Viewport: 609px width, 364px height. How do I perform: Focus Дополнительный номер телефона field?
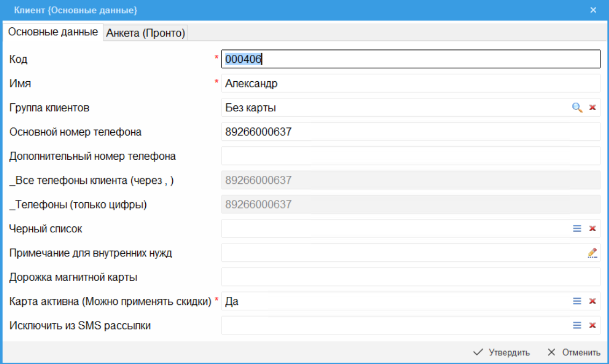410,156
